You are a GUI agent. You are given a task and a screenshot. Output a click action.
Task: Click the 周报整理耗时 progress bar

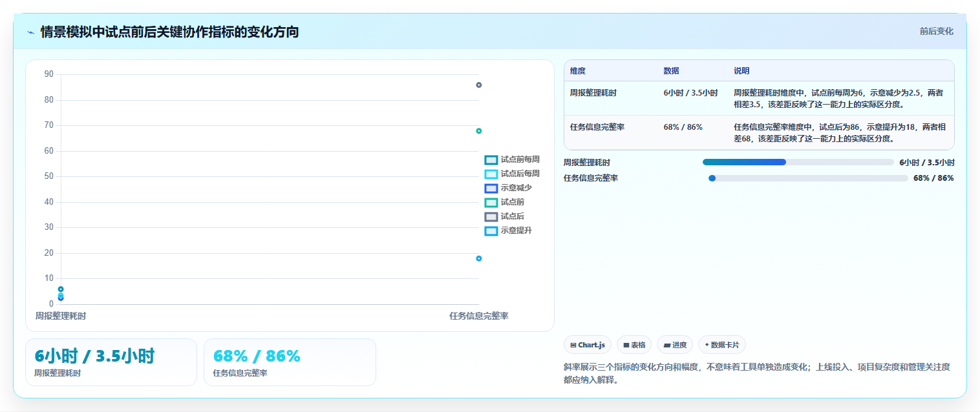click(x=798, y=162)
